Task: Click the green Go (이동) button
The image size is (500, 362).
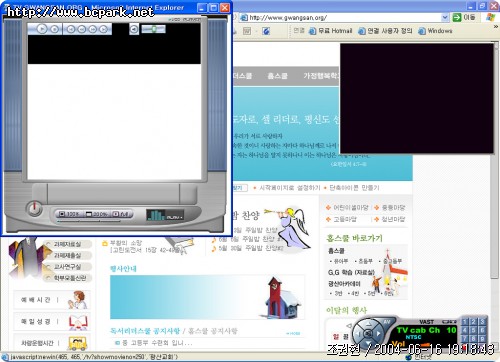Action: click(x=464, y=17)
